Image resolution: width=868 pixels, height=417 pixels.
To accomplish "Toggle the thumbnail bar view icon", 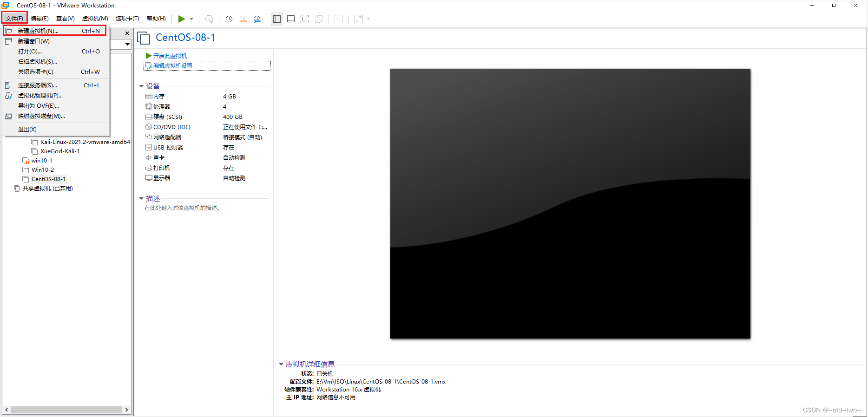I will point(291,19).
